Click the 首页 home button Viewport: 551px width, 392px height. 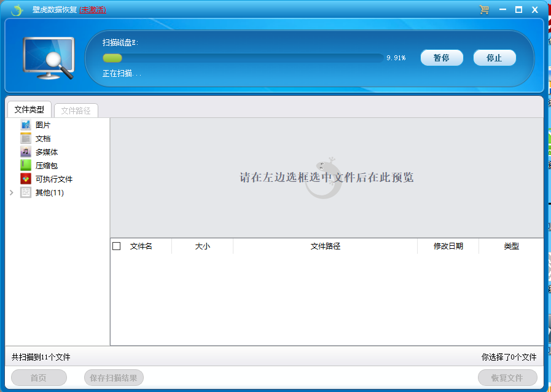[x=38, y=377]
